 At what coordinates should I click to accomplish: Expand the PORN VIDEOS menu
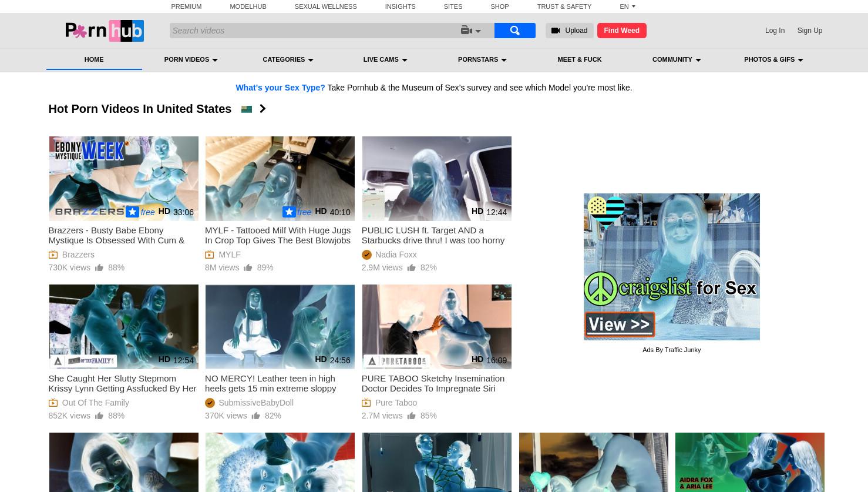pos(191,59)
